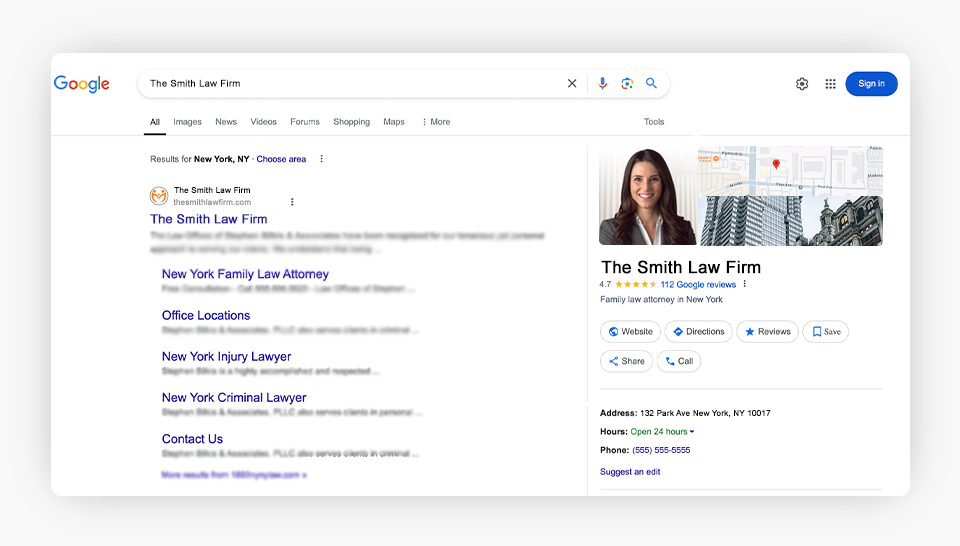The width and height of the screenshot is (960, 546).
Task: Click the Save button
Action: (825, 332)
